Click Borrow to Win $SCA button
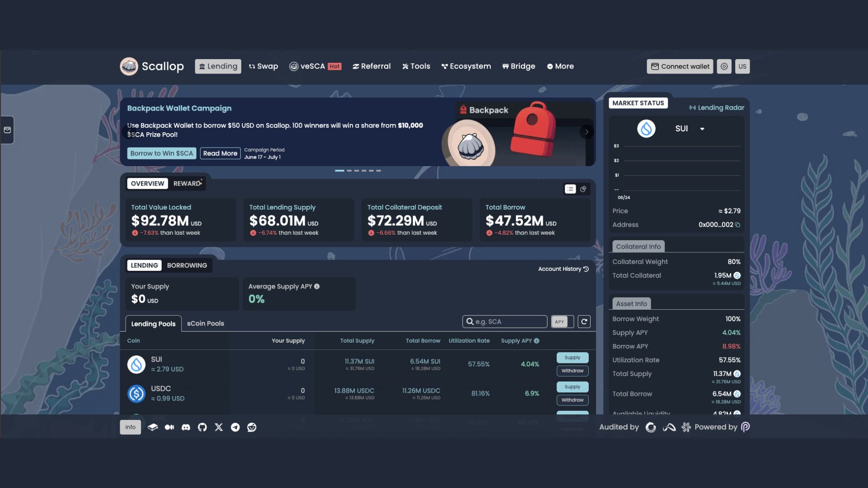The image size is (868, 488). point(161,153)
